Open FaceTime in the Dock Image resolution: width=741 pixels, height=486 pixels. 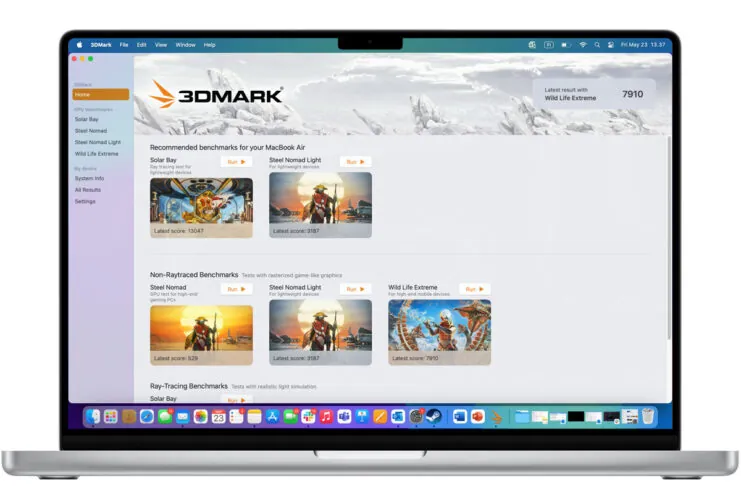(290, 417)
